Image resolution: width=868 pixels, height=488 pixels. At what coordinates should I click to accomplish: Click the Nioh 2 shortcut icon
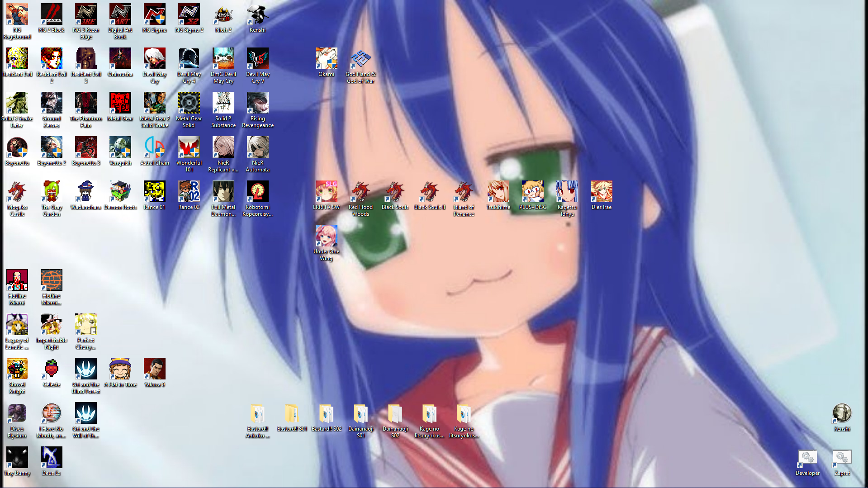223,15
